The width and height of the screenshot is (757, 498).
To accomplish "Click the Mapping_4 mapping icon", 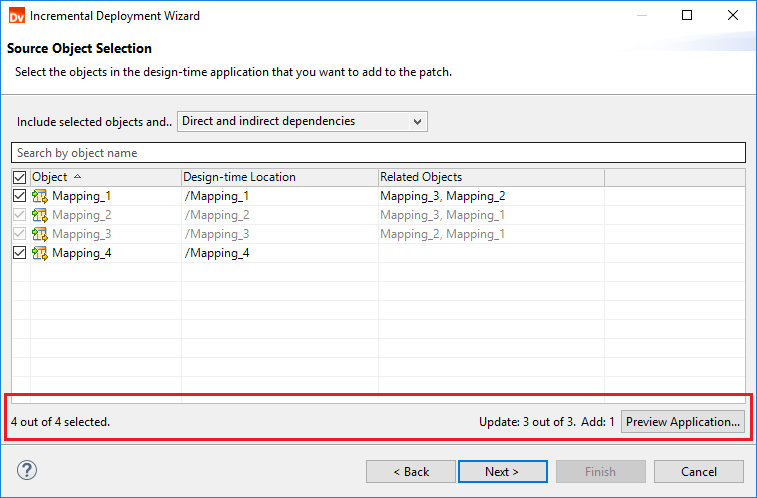I will coord(40,253).
